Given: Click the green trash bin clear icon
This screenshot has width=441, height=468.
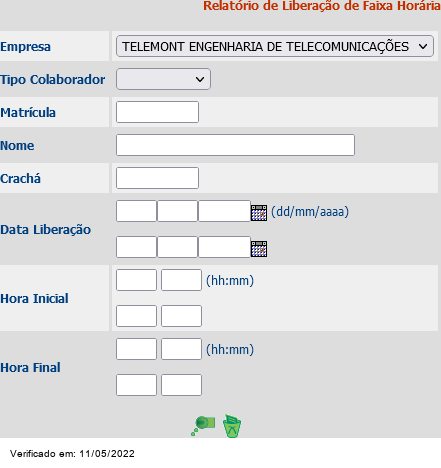Looking at the screenshot, I should click(232, 426).
